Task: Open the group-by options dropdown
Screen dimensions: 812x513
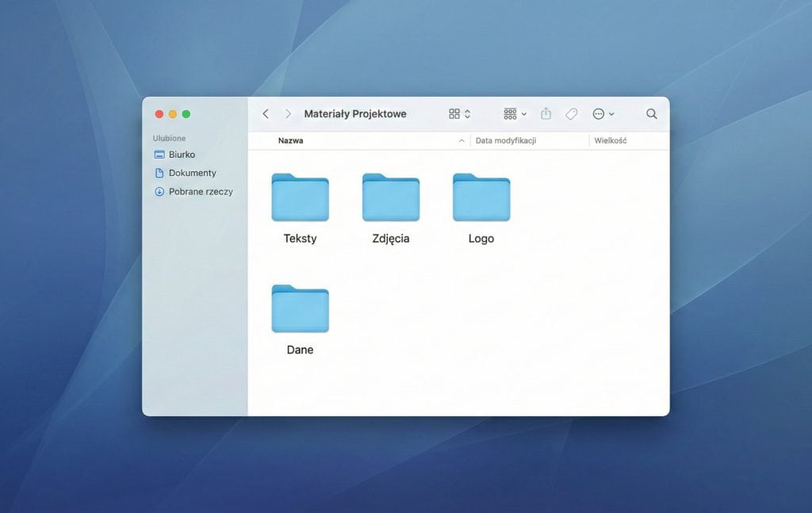Action: 515,114
